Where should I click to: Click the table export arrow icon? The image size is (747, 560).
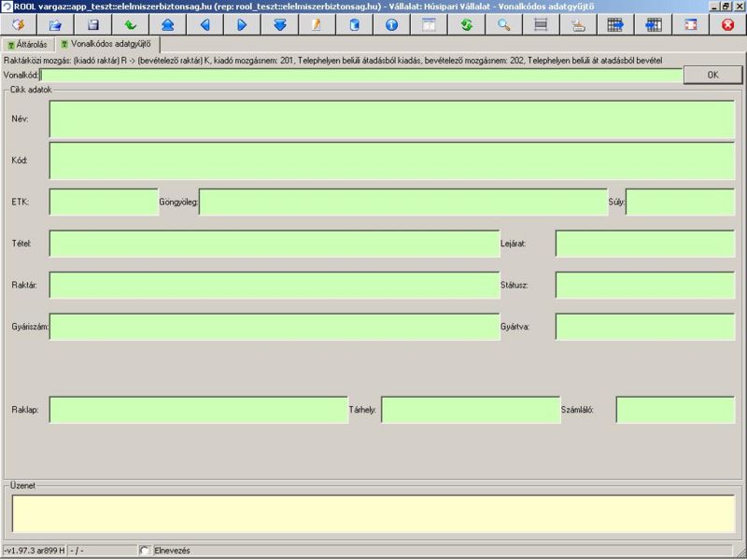[x=615, y=25]
